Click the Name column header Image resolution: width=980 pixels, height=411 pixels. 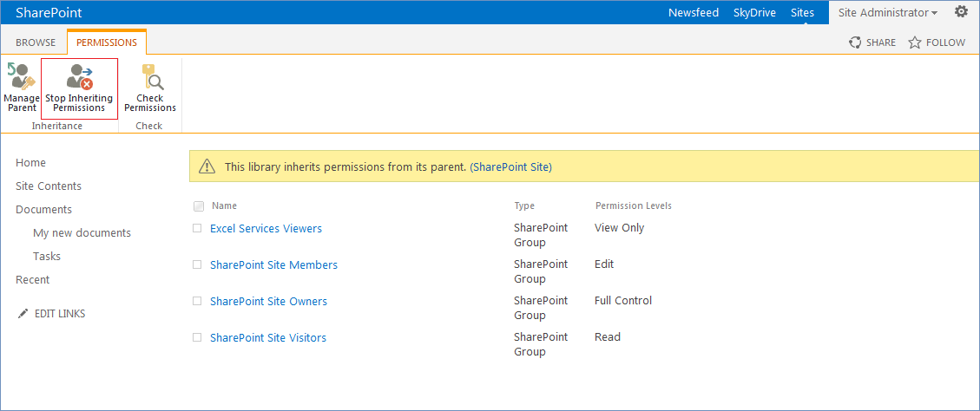tap(224, 205)
